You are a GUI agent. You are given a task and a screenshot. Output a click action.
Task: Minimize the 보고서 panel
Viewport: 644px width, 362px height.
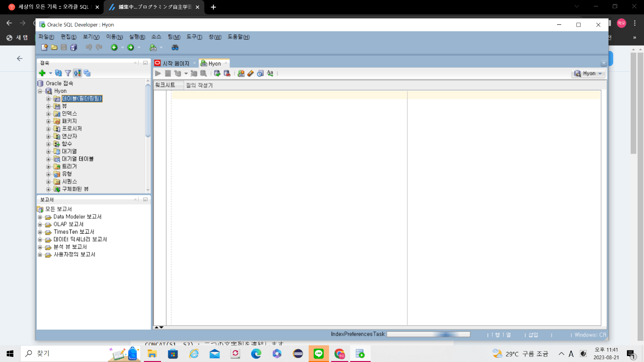pyautogui.click(x=145, y=200)
